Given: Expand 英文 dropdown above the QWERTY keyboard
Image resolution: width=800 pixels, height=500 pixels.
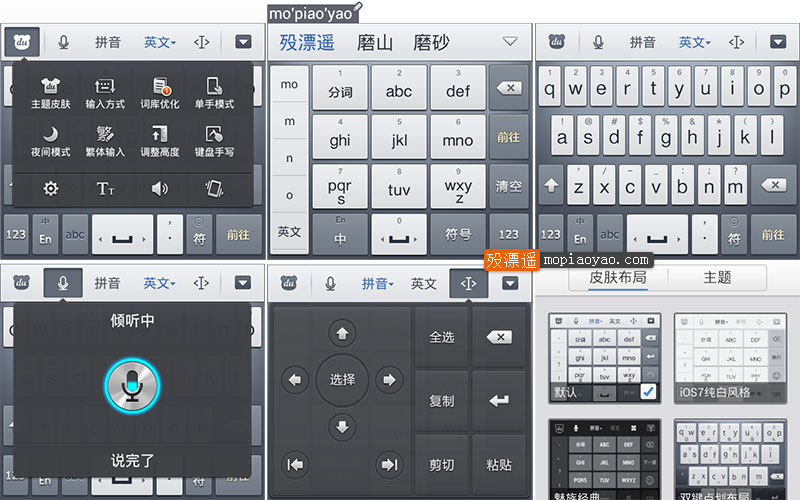Looking at the screenshot, I should tap(694, 42).
